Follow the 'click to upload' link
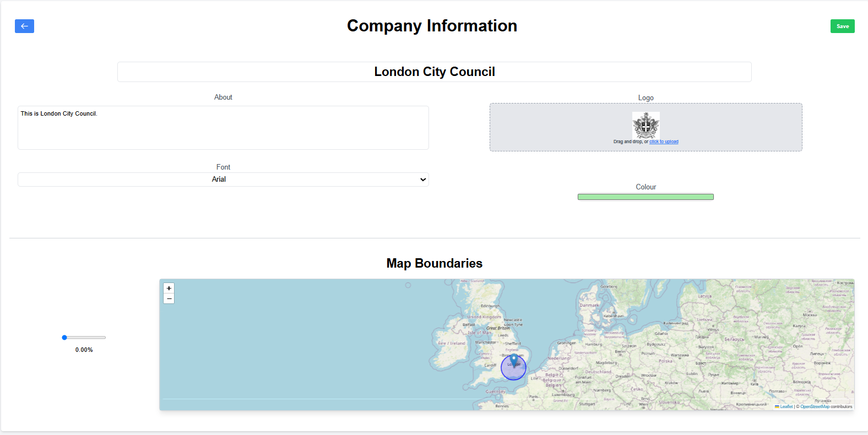Screen dimensions: 868x435 (664, 142)
